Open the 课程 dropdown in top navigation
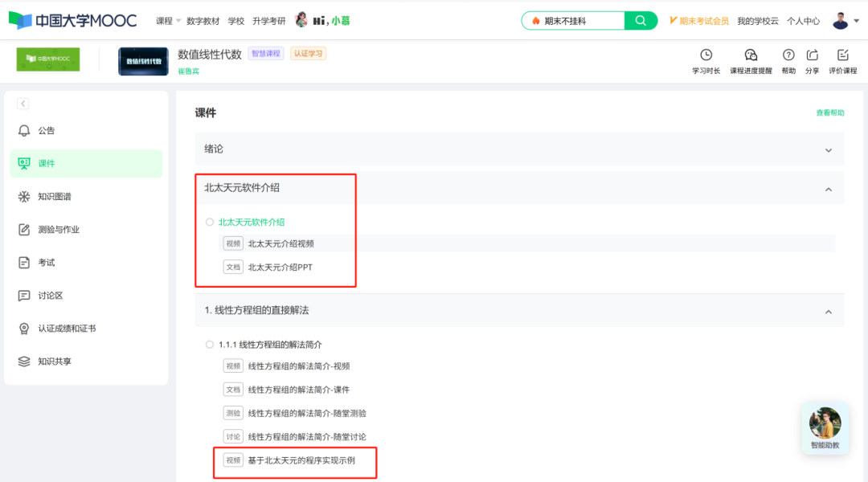The image size is (868, 482). click(168, 21)
